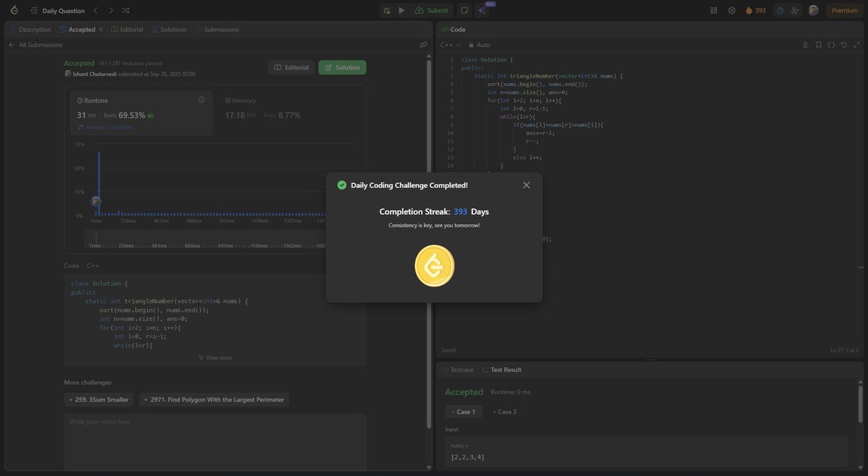Viewport: 868px width, 476px height.
Task: Go to the previous question arrow
Action: click(x=95, y=11)
